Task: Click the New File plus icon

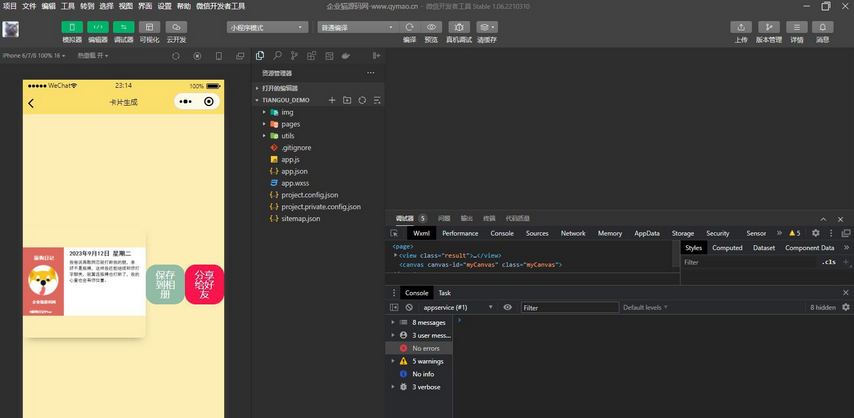Action: click(332, 100)
